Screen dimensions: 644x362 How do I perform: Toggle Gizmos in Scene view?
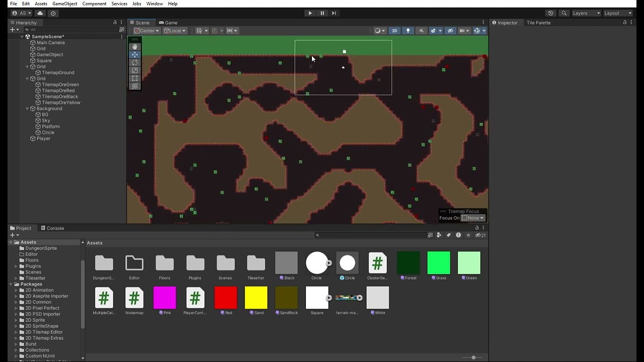tap(476, 31)
